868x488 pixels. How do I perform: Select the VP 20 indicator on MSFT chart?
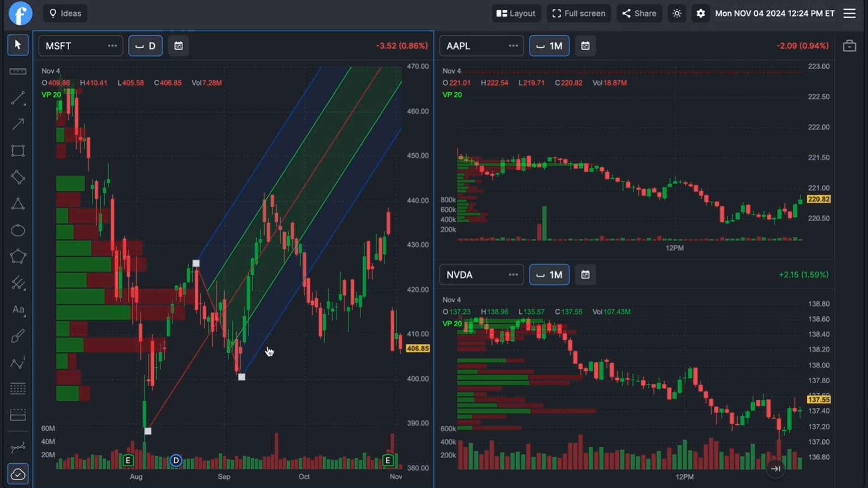point(51,95)
